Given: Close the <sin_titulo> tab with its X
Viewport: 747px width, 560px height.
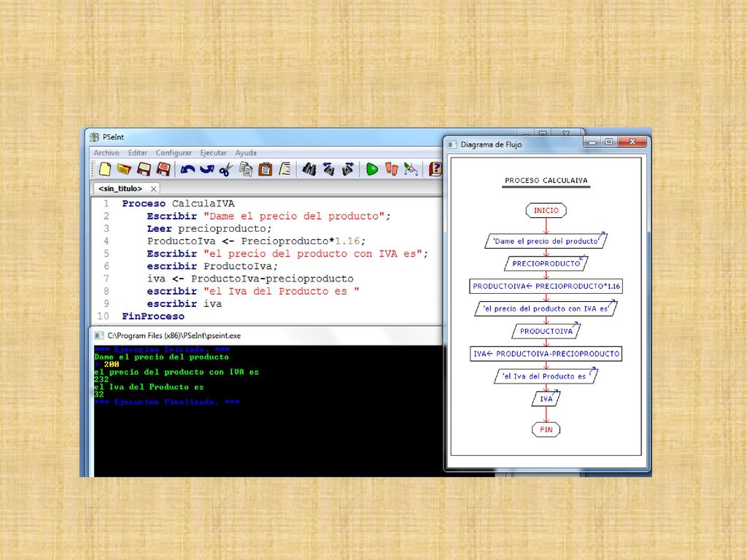Looking at the screenshot, I should pyautogui.click(x=153, y=189).
